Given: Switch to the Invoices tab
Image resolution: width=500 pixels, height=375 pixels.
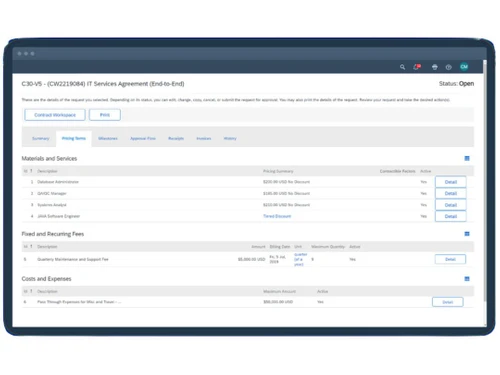Looking at the screenshot, I should [x=204, y=138].
